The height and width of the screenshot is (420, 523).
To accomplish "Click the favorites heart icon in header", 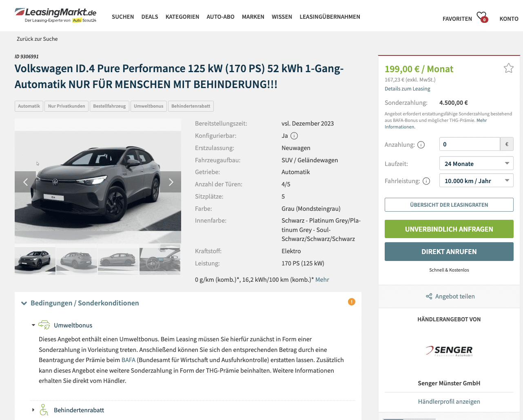I will tap(482, 17).
